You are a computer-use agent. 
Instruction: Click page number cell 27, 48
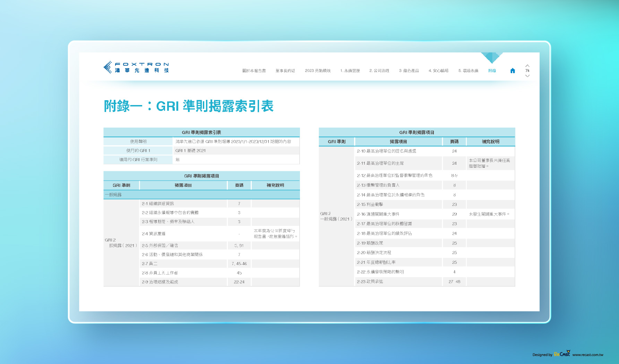[454, 281]
